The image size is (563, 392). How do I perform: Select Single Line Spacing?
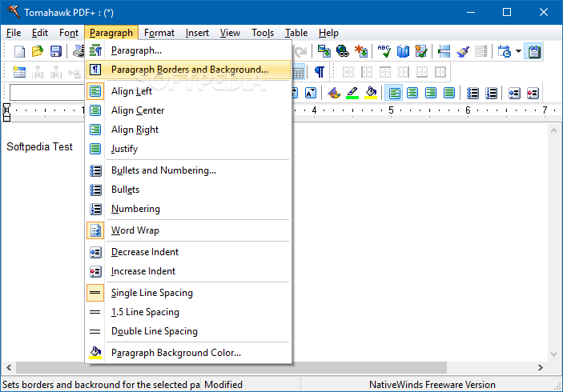click(x=188, y=293)
